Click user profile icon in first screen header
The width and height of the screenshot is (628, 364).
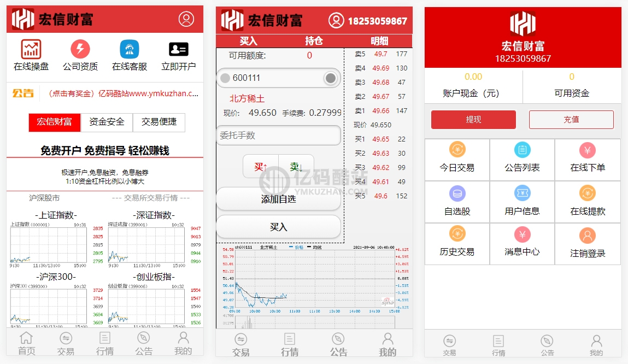coord(186,19)
